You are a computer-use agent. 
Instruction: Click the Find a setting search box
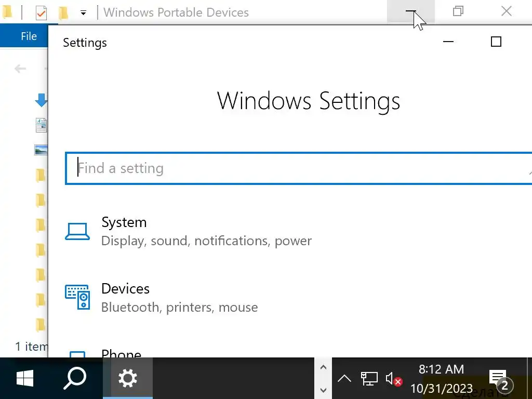299,168
